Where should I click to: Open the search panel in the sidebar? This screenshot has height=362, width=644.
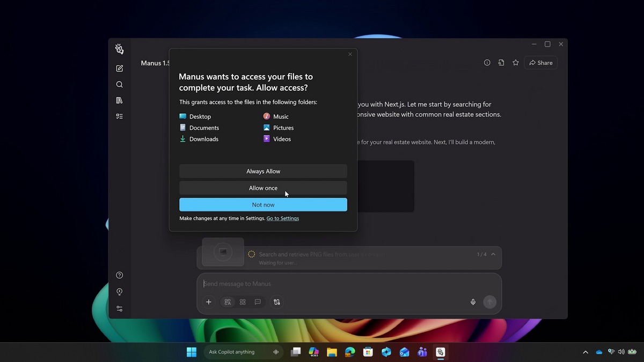tap(119, 84)
